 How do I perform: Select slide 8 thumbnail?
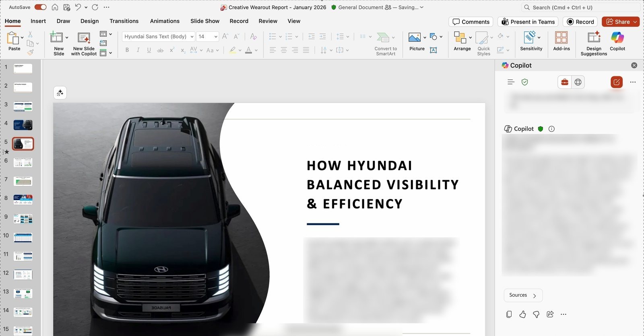point(23,200)
